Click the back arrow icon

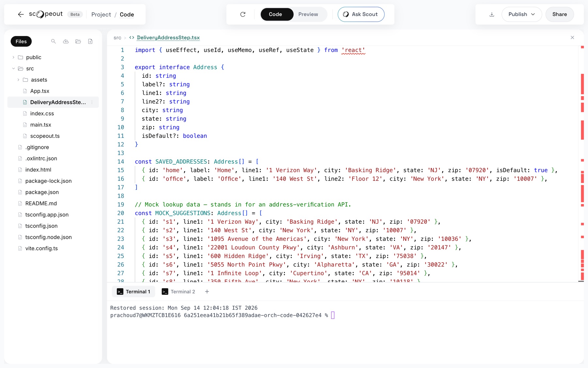(21, 14)
